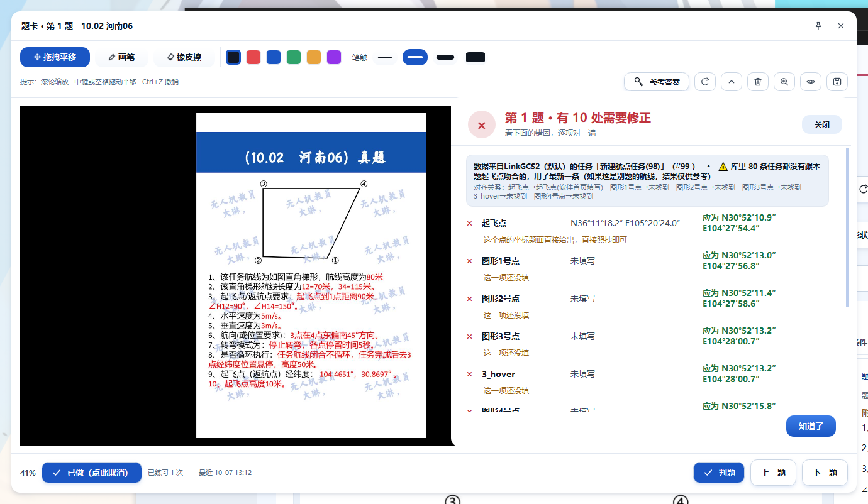Image resolution: width=868 pixels, height=504 pixels.
Task: Pick the blue color swatch
Action: pos(274,57)
